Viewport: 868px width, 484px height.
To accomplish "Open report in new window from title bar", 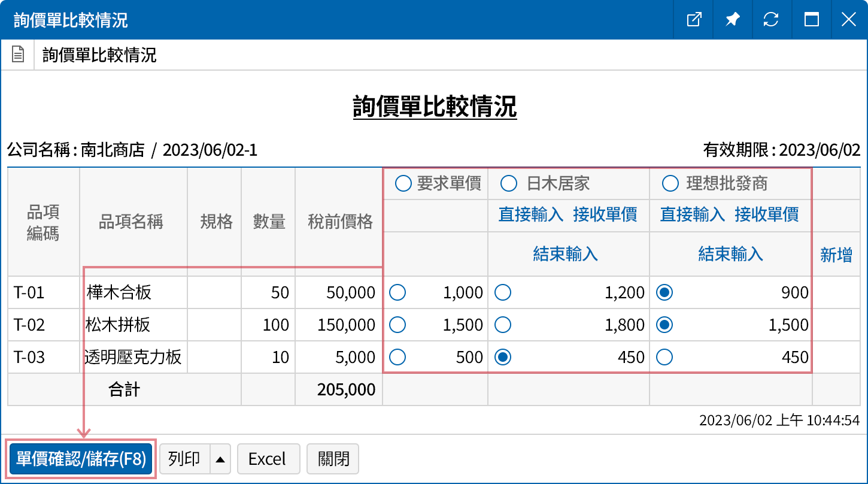I will [x=693, y=20].
